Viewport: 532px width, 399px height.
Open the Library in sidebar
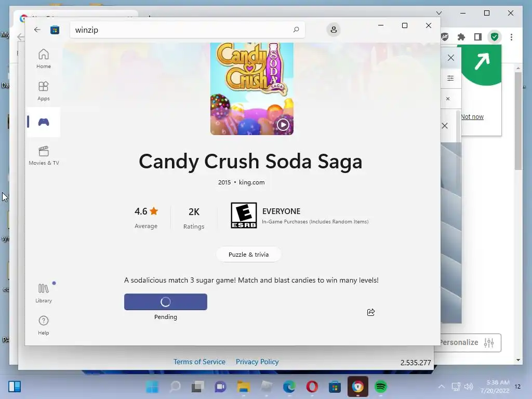pos(44,293)
